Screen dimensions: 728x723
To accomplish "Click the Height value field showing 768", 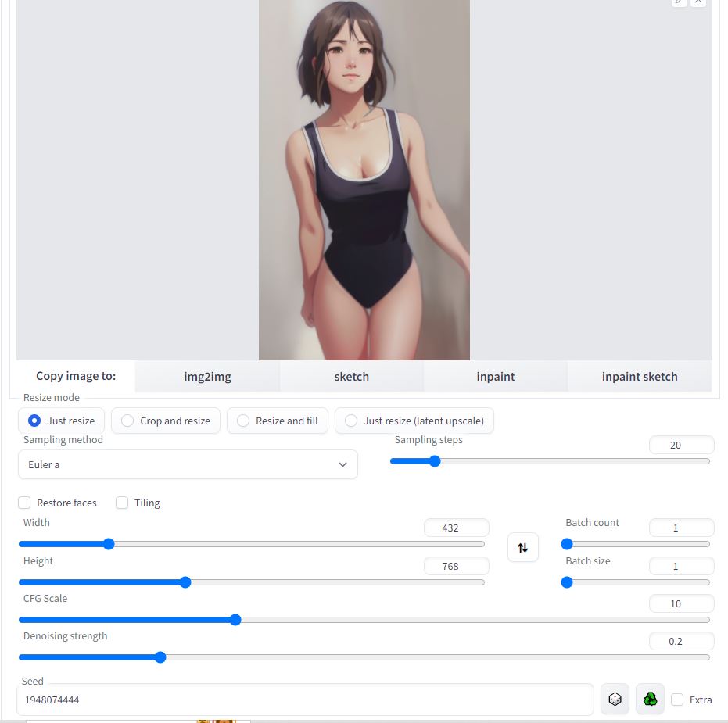I will [x=456, y=566].
